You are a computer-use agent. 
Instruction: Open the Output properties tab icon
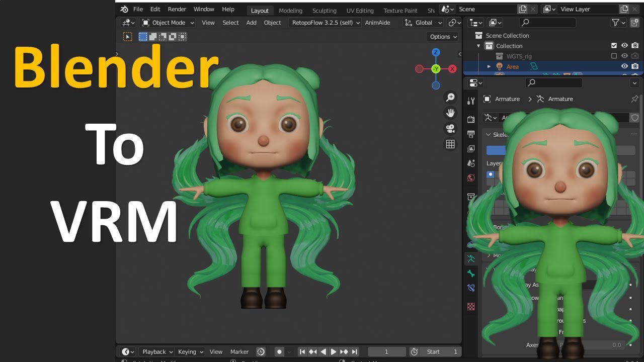pos(471,134)
